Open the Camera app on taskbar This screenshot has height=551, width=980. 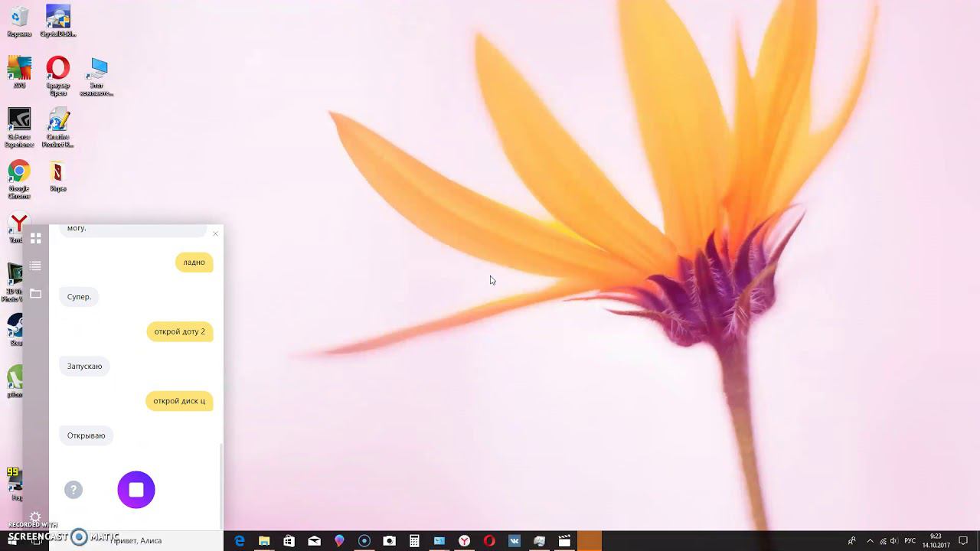pyautogui.click(x=389, y=541)
